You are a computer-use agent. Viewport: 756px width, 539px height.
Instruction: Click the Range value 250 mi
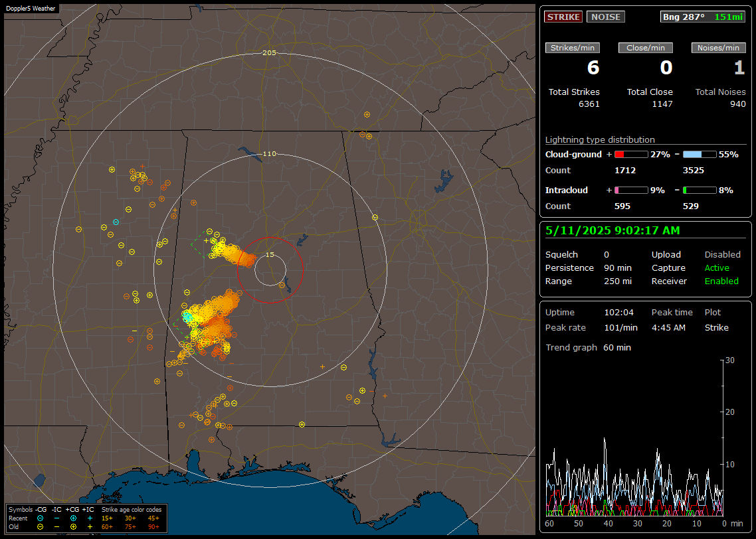pos(618,281)
